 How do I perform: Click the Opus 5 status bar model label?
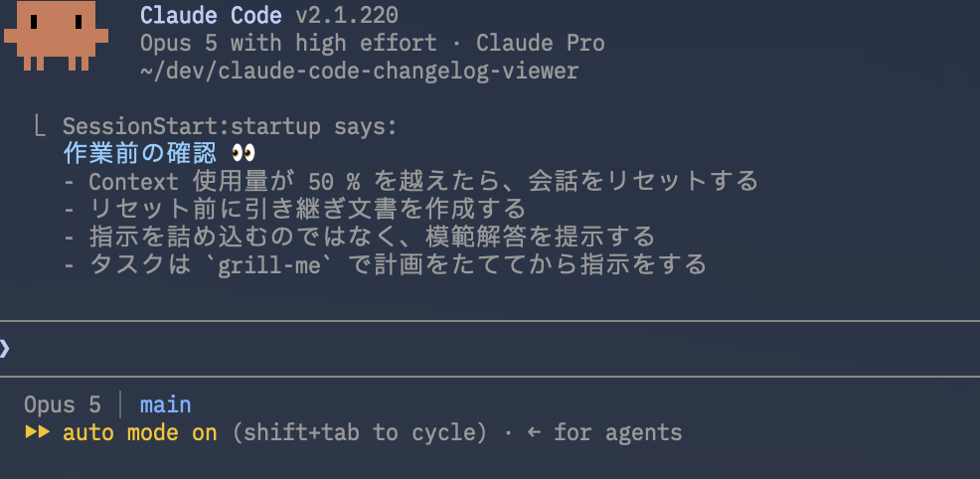(63, 404)
